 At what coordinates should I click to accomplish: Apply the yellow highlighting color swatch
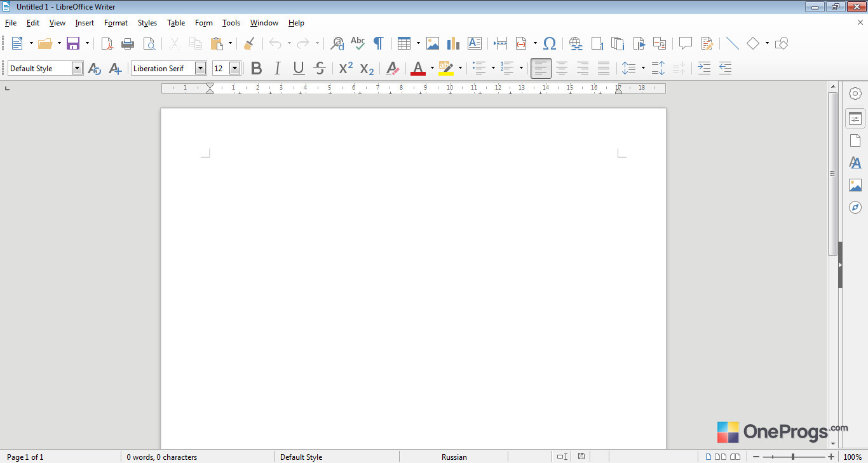pyautogui.click(x=445, y=73)
